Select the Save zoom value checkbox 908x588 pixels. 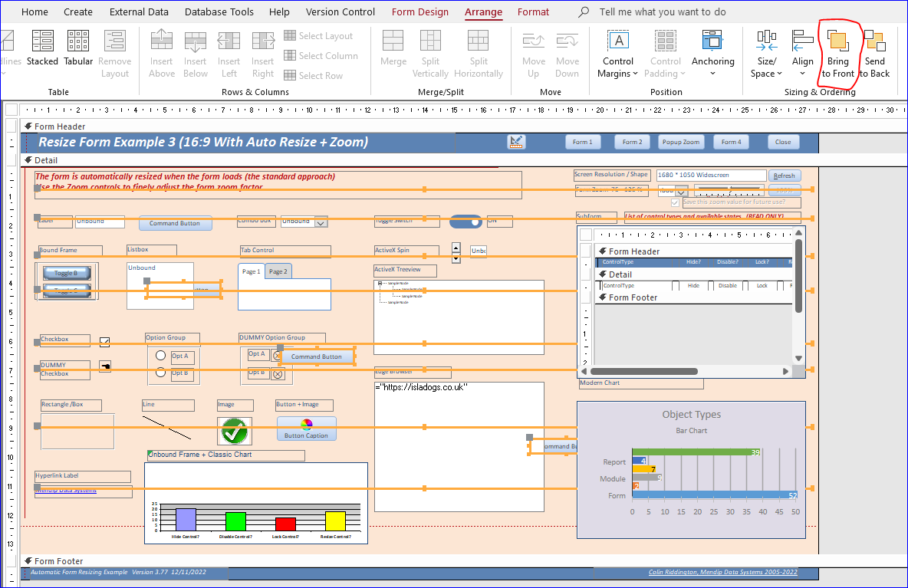pyautogui.click(x=675, y=202)
